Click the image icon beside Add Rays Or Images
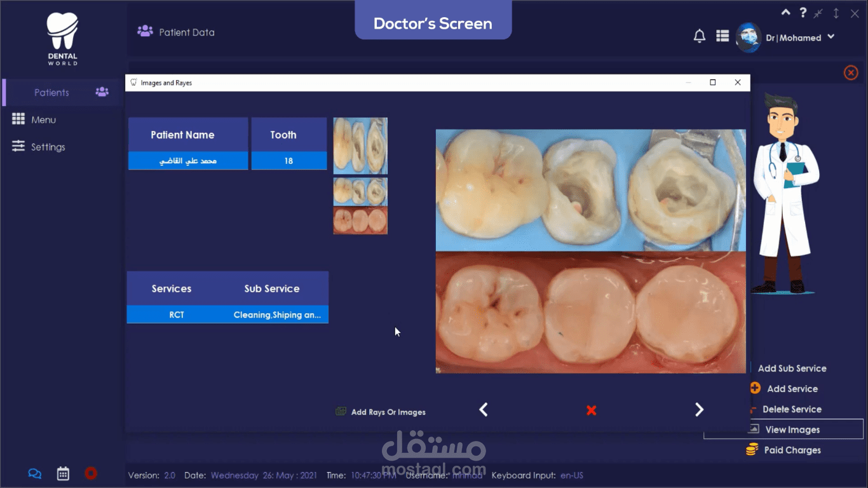 341,411
